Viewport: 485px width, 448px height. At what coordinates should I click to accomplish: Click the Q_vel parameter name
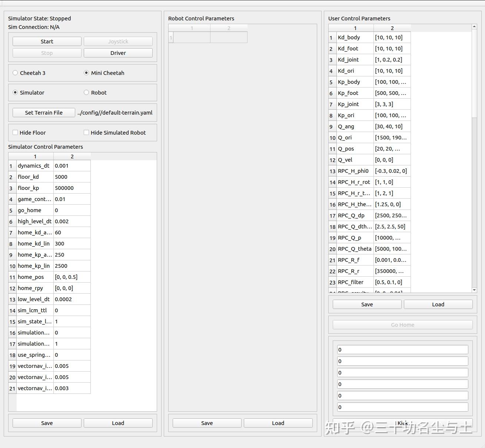[355, 160]
